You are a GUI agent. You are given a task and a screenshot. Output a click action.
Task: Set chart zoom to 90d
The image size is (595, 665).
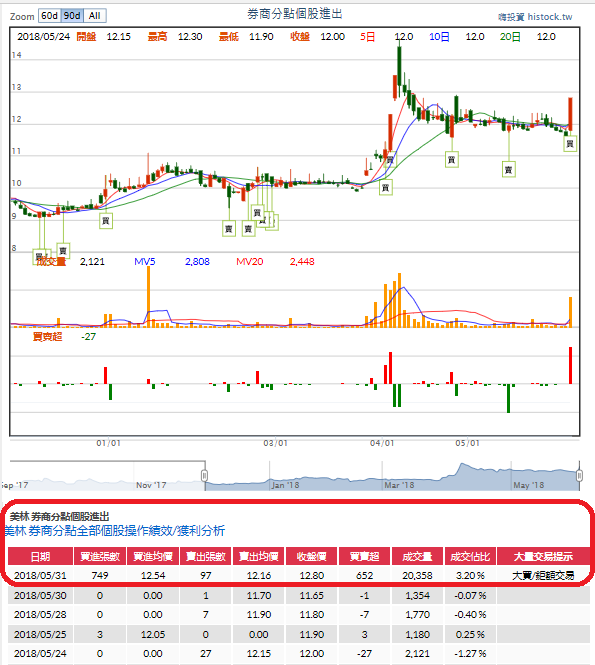[72, 16]
